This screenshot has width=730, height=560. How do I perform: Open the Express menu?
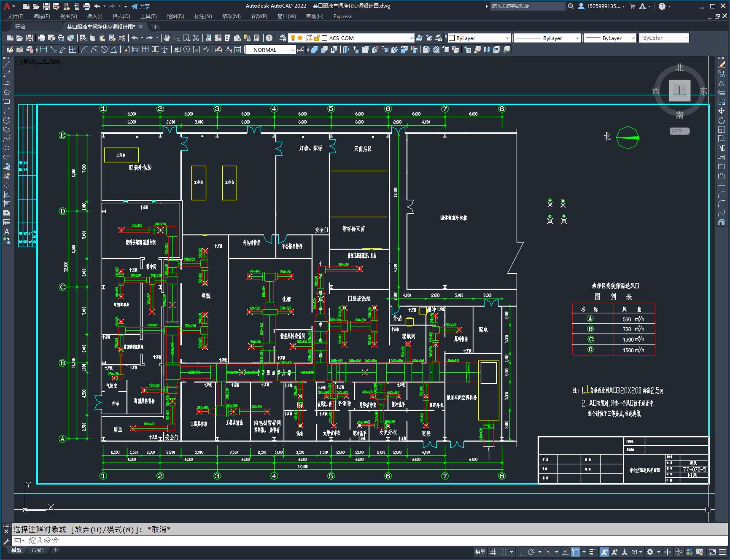click(x=343, y=16)
